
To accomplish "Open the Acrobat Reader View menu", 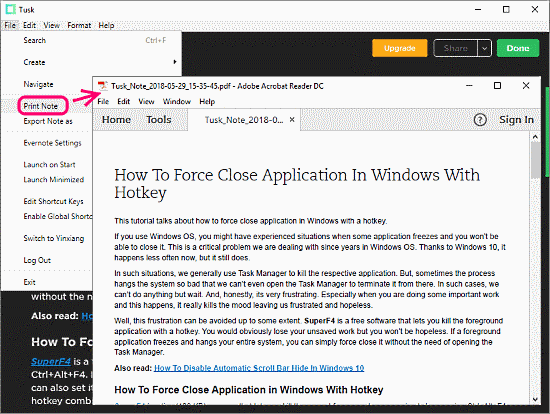I will click(146, 101).
